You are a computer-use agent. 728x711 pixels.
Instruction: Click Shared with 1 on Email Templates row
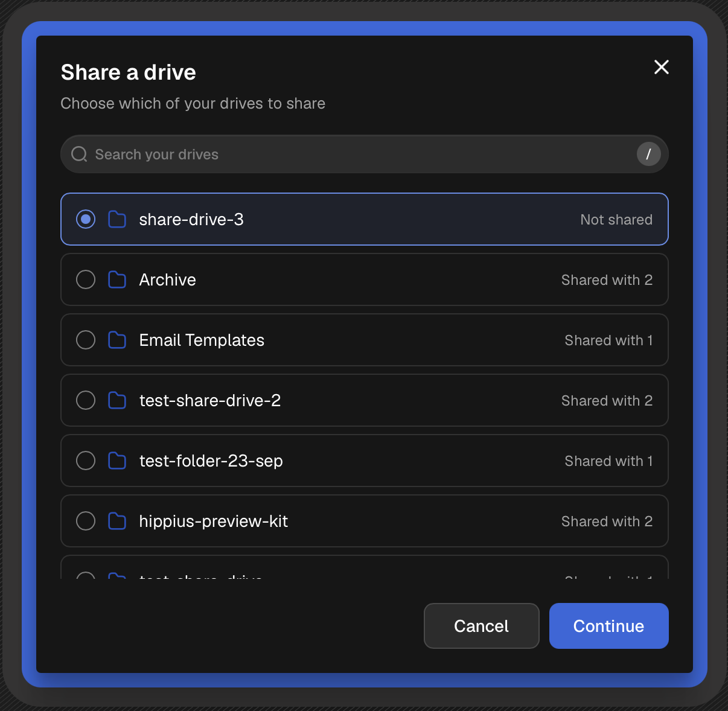[x=608, y=340]
